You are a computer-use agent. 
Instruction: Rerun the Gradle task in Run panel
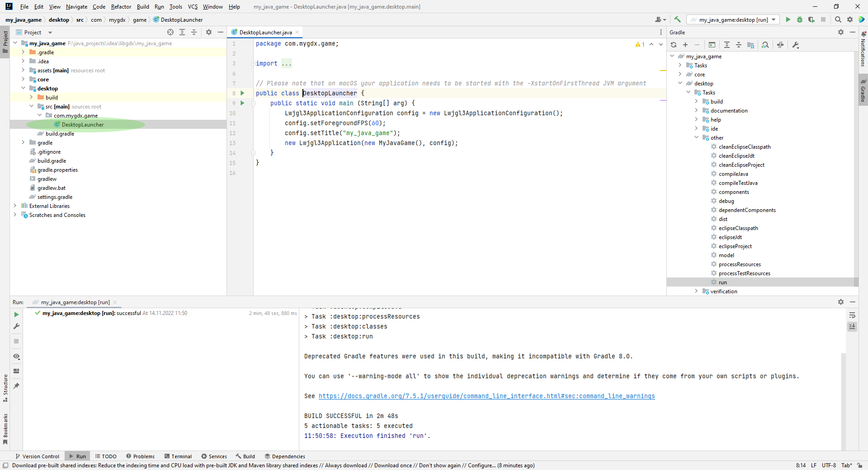pyautogui.click(x=16, y=315)
